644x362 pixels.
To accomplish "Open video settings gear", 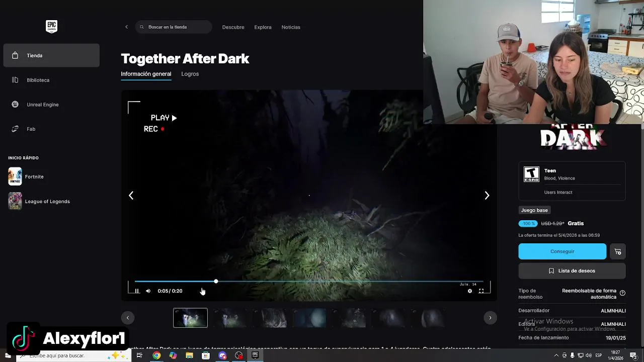I will pos(470,291).
